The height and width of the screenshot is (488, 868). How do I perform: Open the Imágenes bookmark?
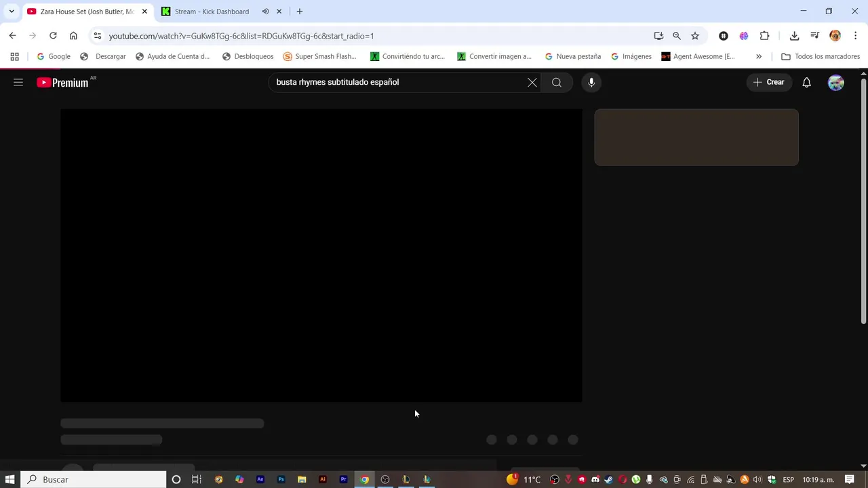[631, 56]
